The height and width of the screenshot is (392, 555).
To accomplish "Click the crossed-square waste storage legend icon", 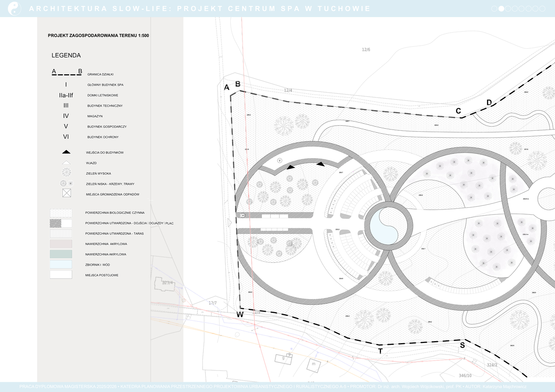I will pyautogui.click(x=66, y=193).
